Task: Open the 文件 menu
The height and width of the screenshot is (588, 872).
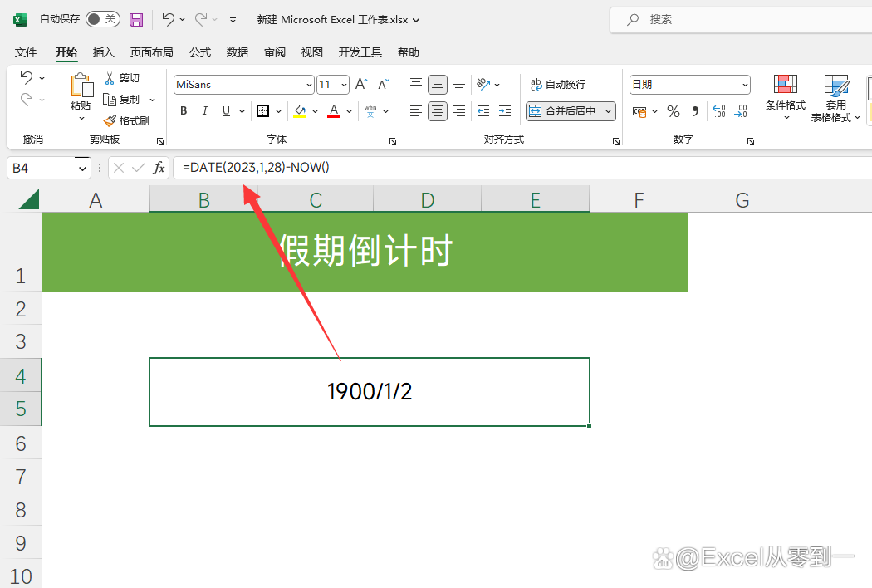Action: [26, 52]
